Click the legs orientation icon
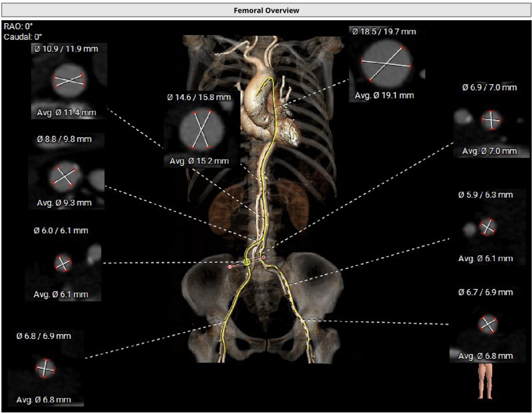Screen dimensions: 532x414 485,381
